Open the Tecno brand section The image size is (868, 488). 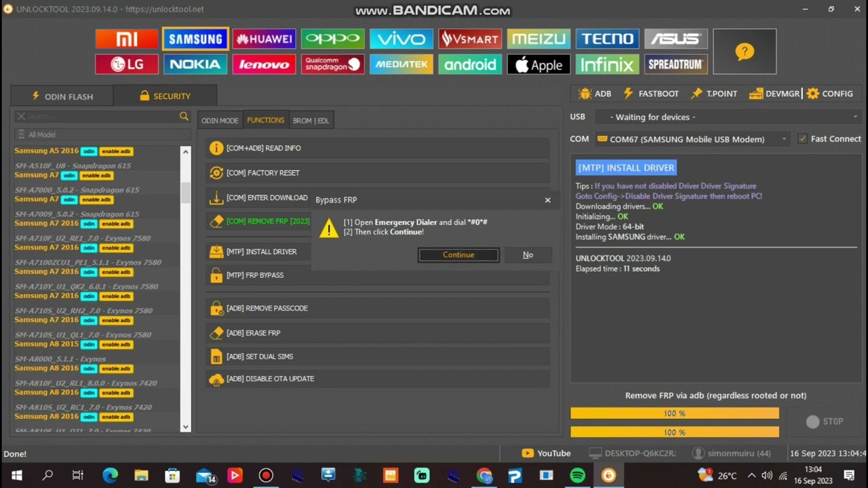click(607, 39)
